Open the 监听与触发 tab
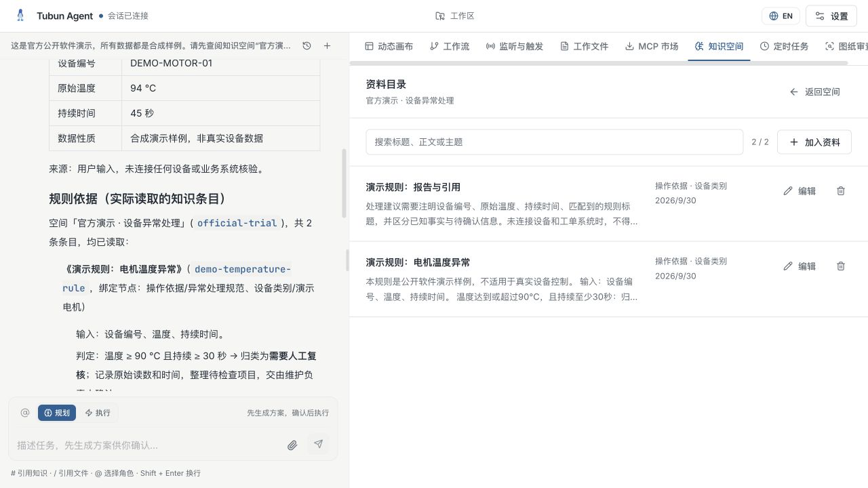The height and width of the screenshot is (488, 868). (515, 46)
